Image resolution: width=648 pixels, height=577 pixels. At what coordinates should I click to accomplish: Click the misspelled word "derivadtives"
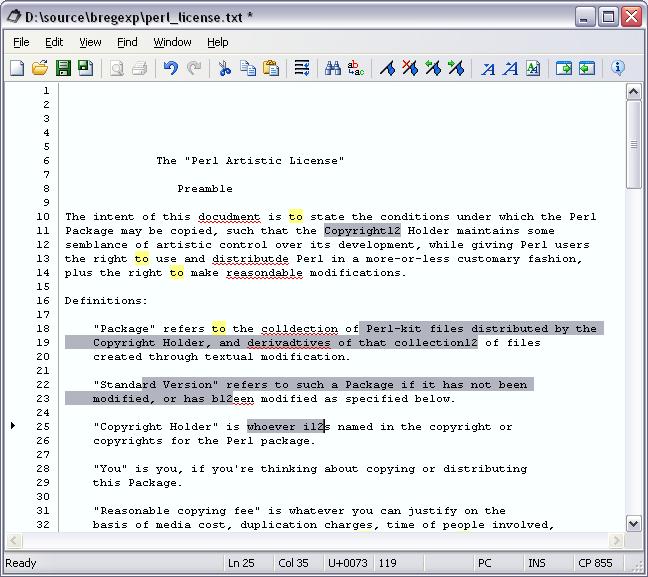[289, 343]
